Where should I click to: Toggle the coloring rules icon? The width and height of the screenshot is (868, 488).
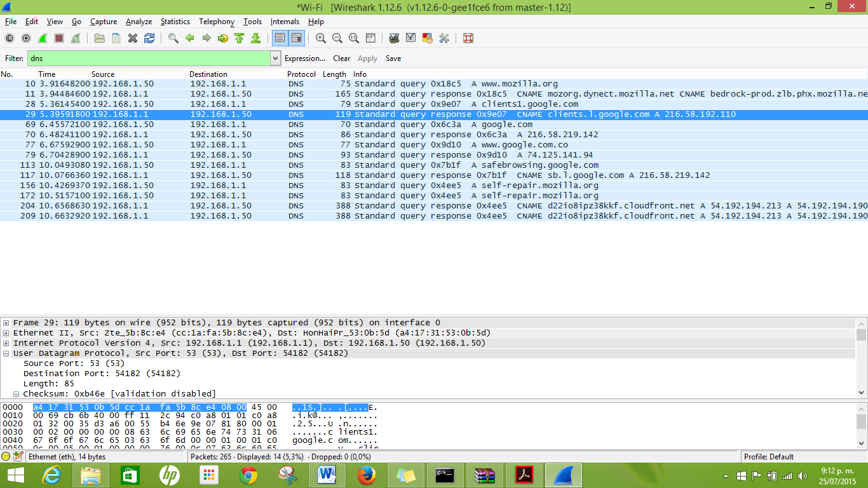(x=426, y=38)
